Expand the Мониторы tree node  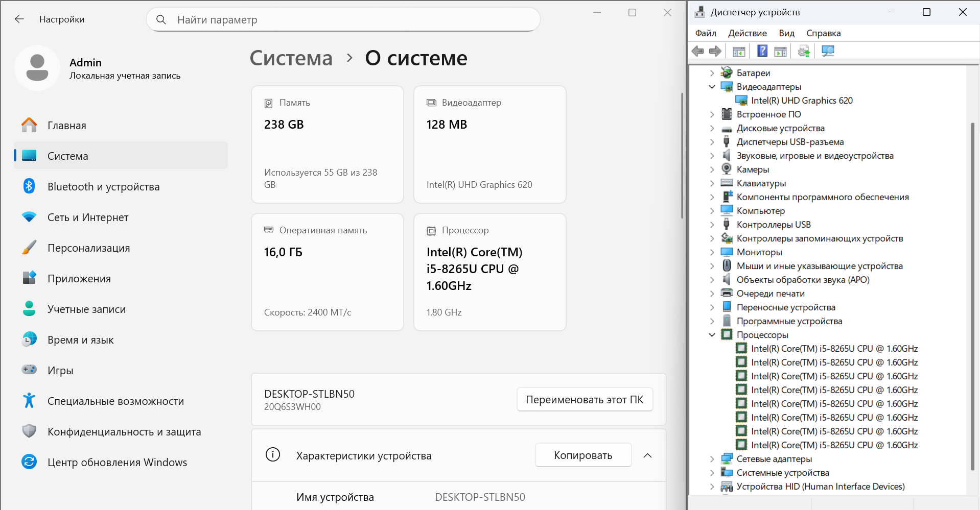pos(712,252)
